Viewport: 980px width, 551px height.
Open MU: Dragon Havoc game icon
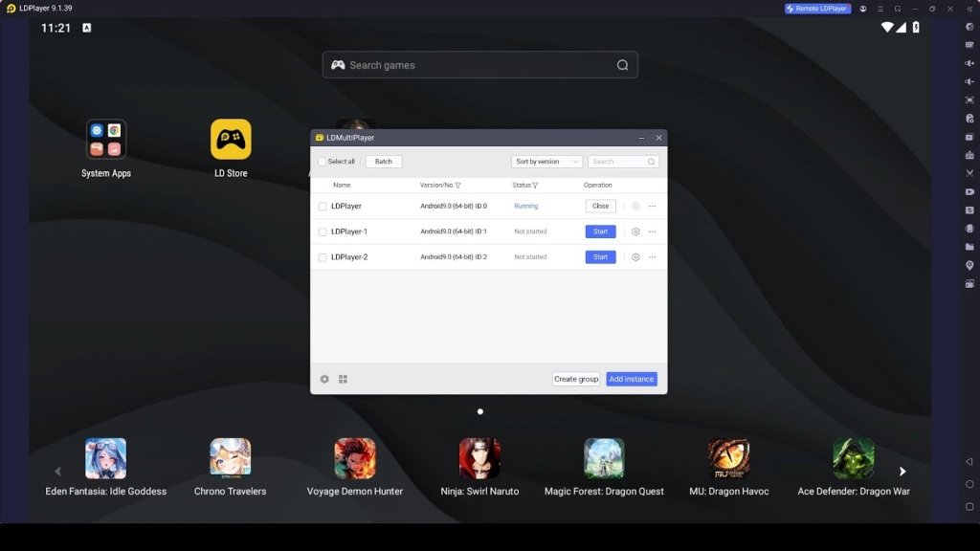click(x=728, y=458)
